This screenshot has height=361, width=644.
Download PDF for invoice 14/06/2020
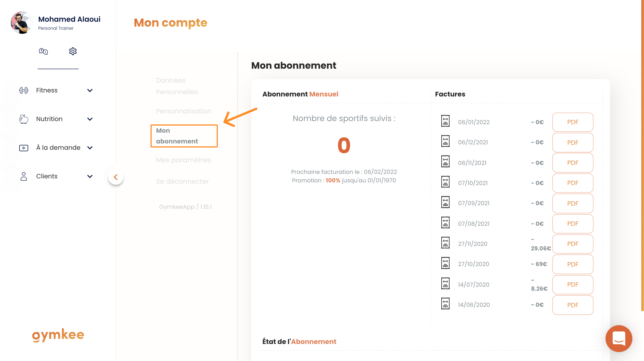[x=572, y=305]
